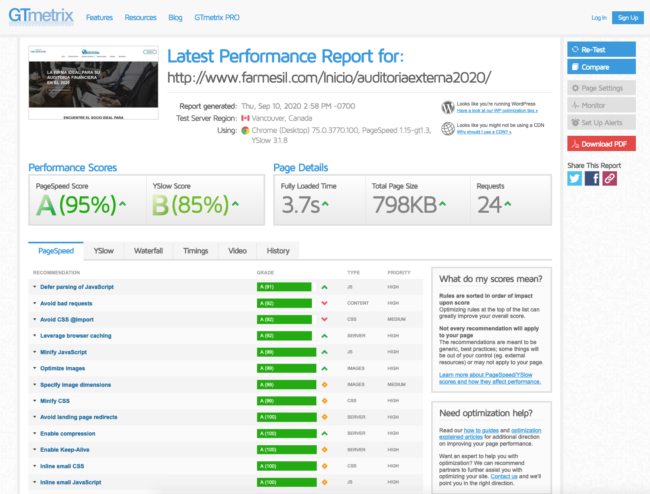Open the Features menu item

(x=99, y=17)
